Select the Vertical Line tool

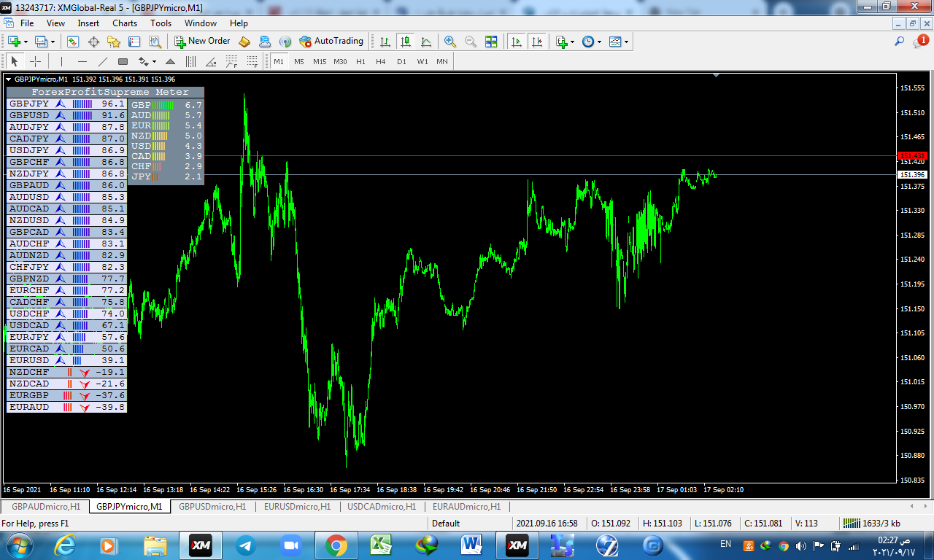61,61
